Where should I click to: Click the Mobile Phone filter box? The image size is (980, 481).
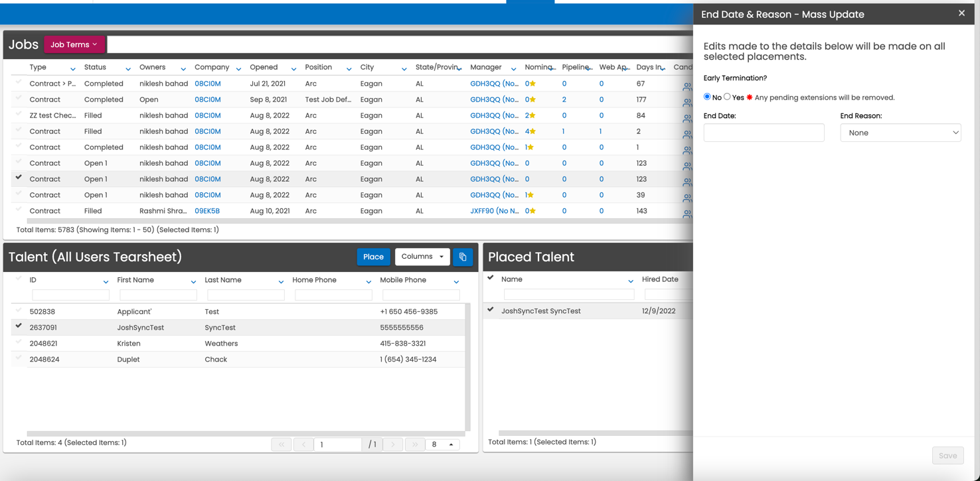421,295
